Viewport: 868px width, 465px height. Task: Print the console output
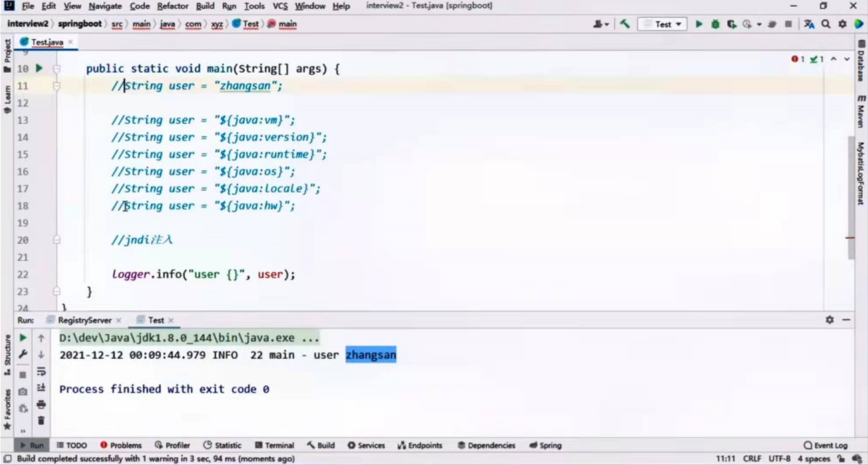pyautogui.click(x=41, y=404)
